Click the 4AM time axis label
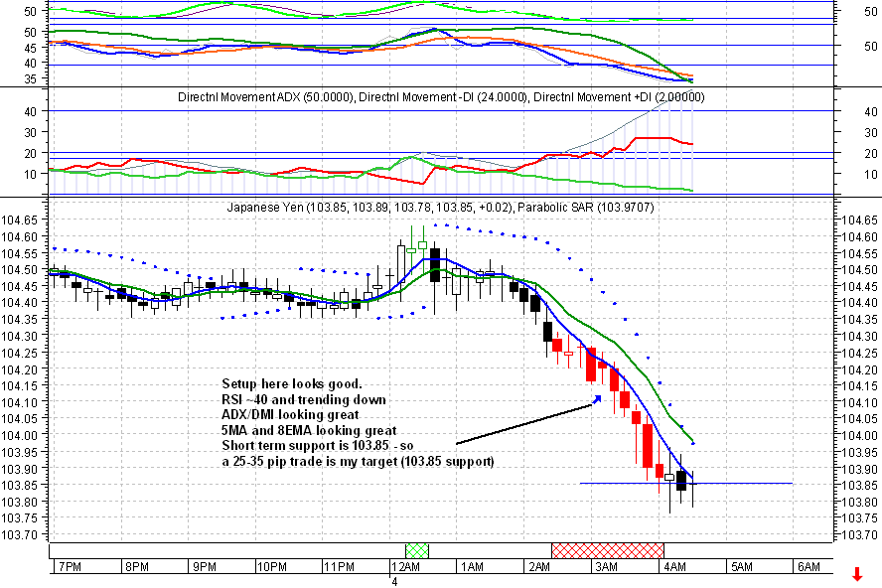This screenshot has width=882, height=588. coord(674,566)
